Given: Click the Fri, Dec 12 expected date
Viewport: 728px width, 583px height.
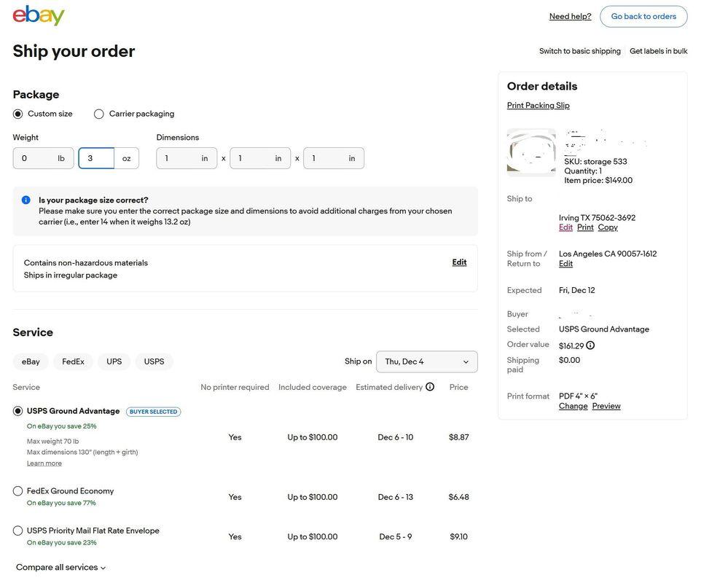Looking at the screenshot, I should tap(576, 290).
